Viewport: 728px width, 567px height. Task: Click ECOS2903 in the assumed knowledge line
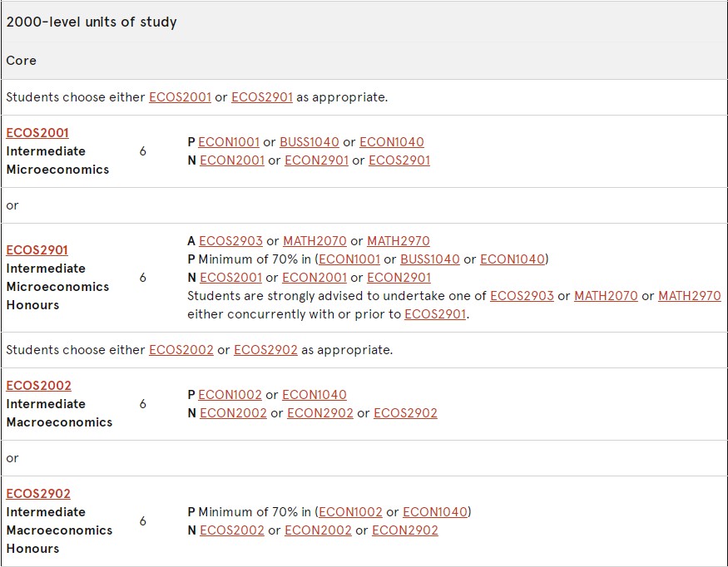[230, 241]
